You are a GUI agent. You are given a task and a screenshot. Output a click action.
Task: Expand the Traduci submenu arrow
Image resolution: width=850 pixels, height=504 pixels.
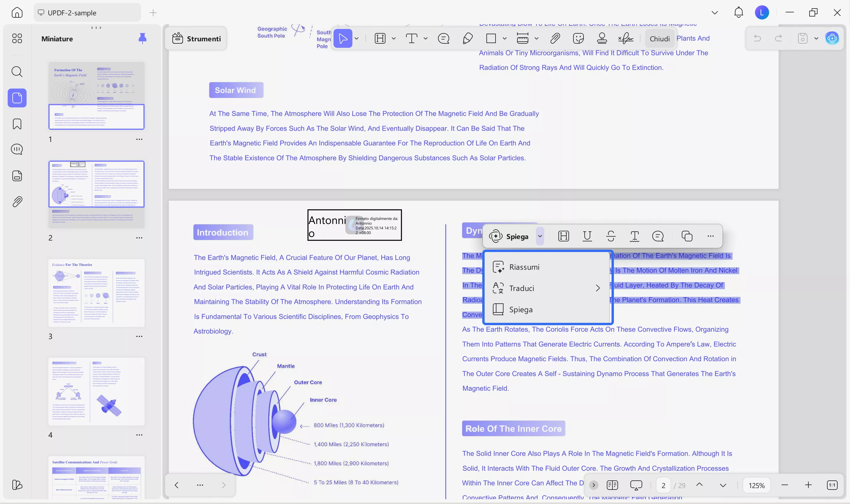[598, 288]
